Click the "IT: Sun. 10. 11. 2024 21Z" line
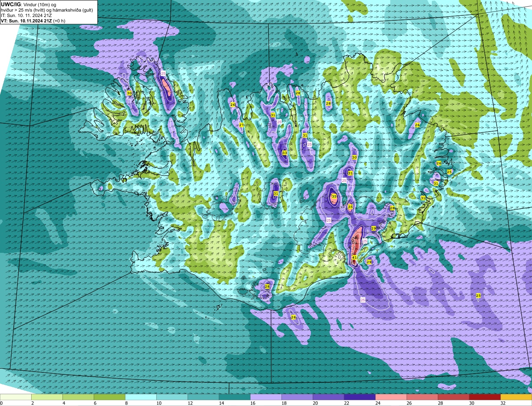The height and width of the screenshot is (406, 532). point(26,15)
